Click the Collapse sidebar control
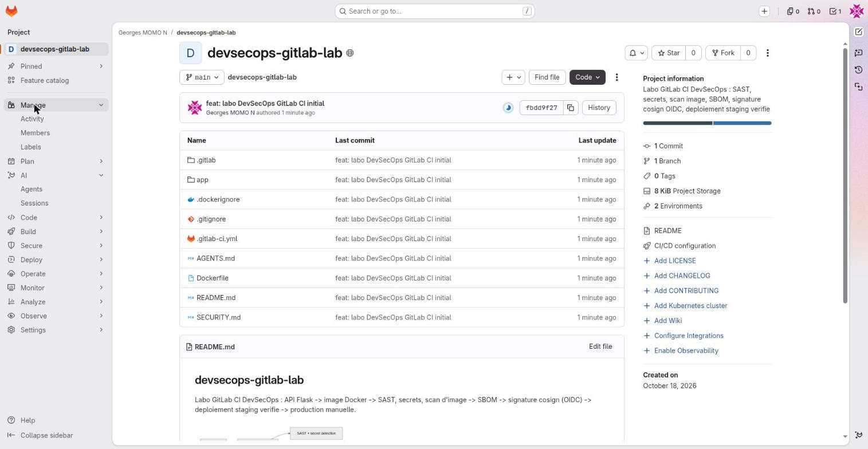 tap(40, 435)
